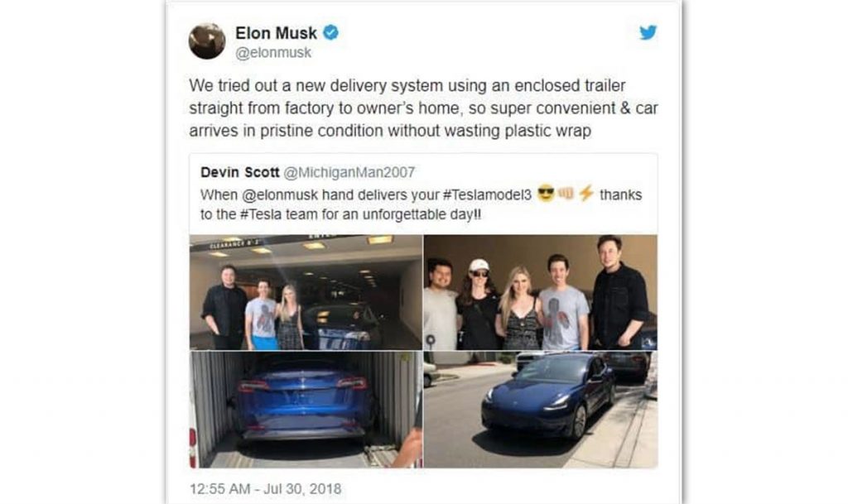Click the lightning bolt emoji
Screen dimensions: 848x504
pos(586,194)
